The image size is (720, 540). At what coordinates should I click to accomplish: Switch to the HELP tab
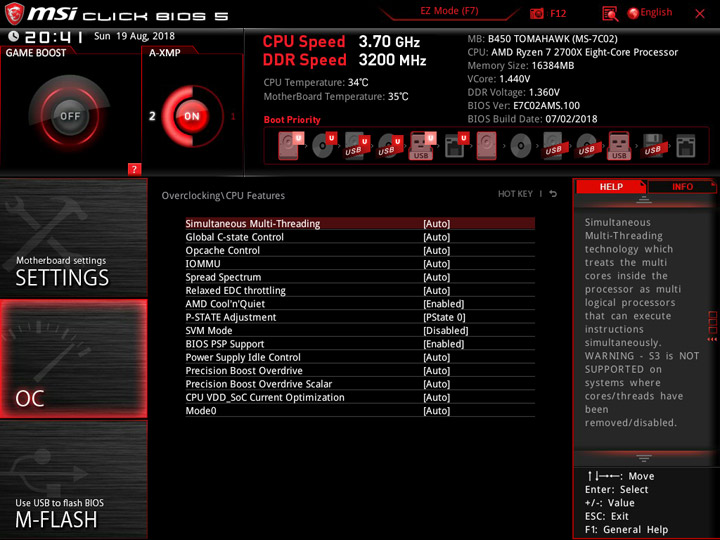click(611, 186)
